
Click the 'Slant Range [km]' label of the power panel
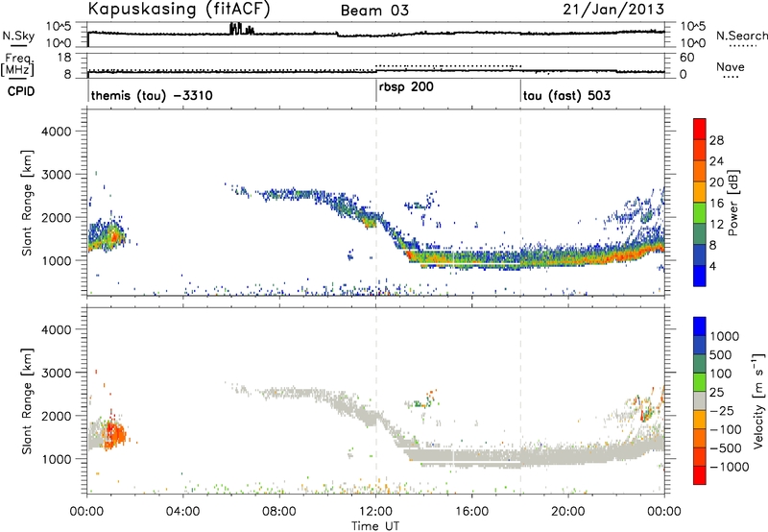(x=27, y=203)
